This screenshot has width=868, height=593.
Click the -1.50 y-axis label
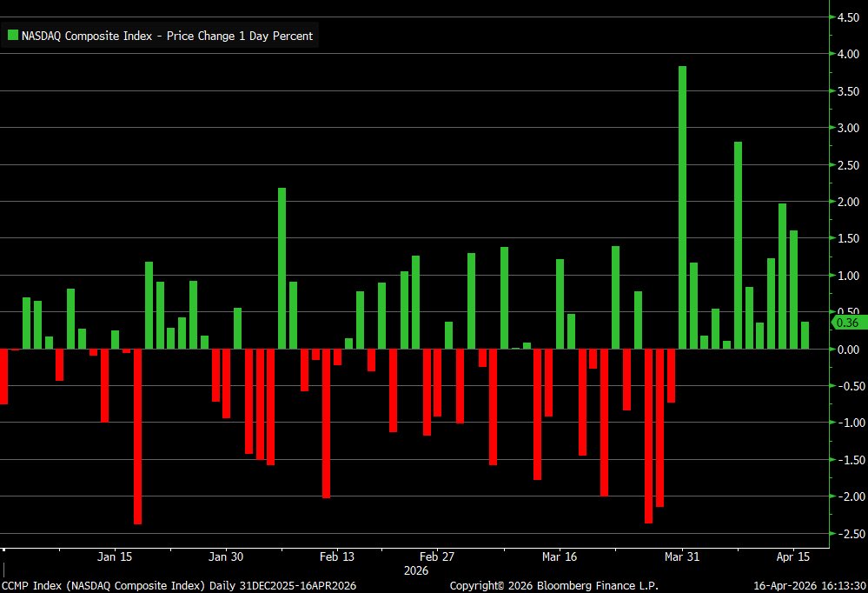click(x=850, y=459)
